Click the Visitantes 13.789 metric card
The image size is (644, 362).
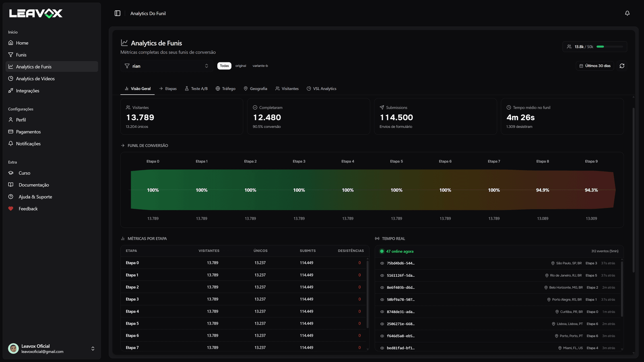coord(182,117)
